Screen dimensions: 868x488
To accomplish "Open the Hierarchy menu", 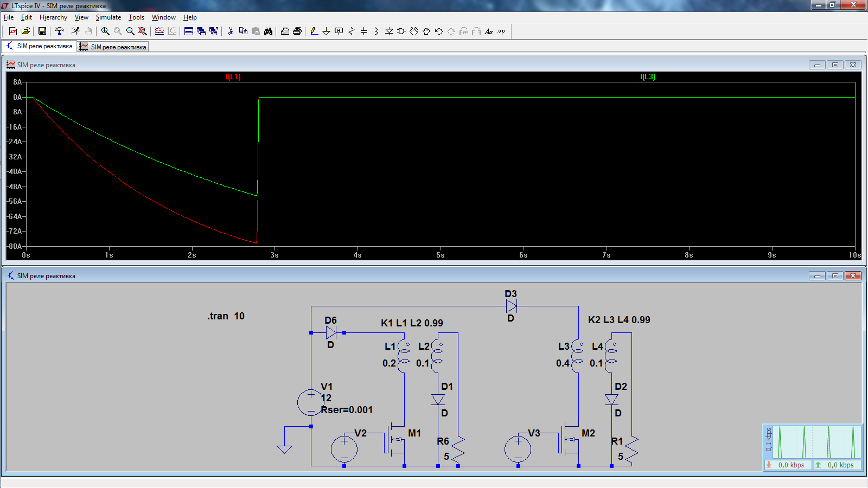I will (53, 17).
